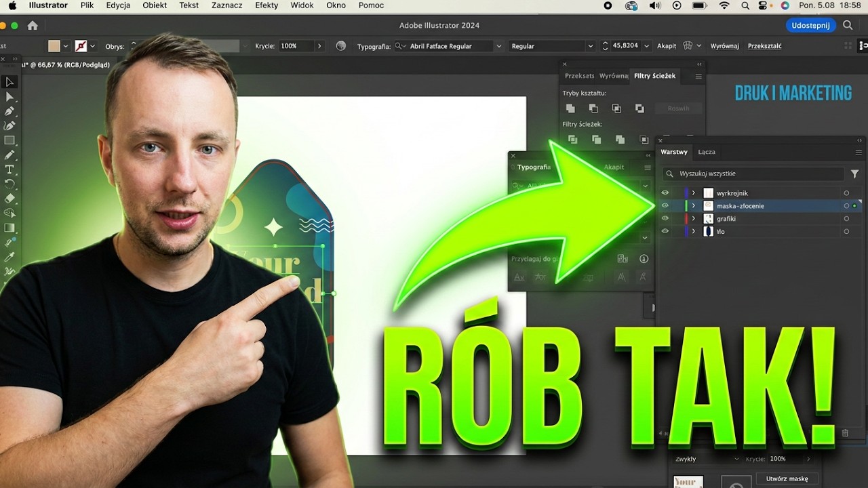Viewport: 868px width, 488px height.
Task: Hide the maska-złocenie layer
Action: (x=665, y=205)
